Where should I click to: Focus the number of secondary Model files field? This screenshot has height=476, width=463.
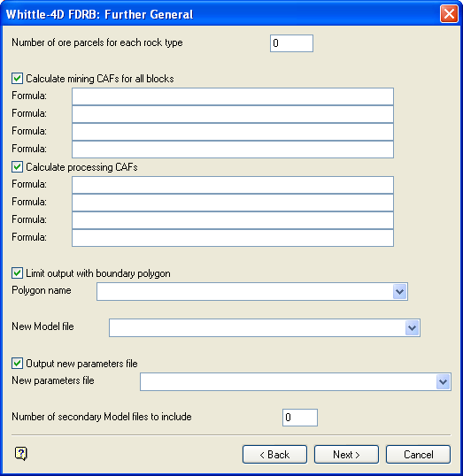tap(300, 418)
